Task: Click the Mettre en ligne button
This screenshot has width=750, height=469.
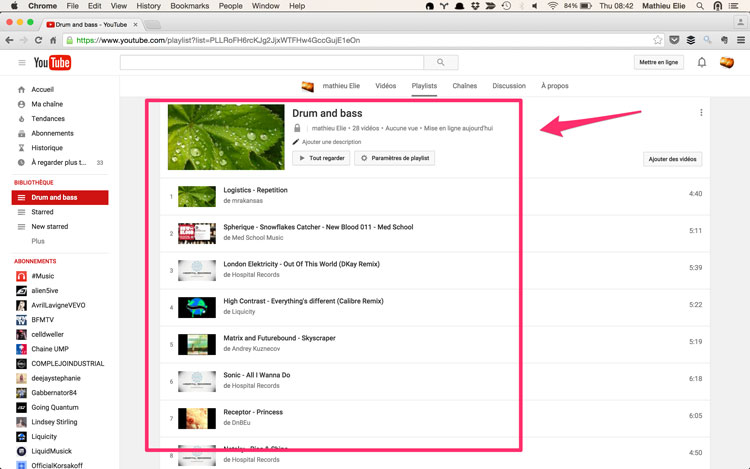Action: (x=659, y=62)
